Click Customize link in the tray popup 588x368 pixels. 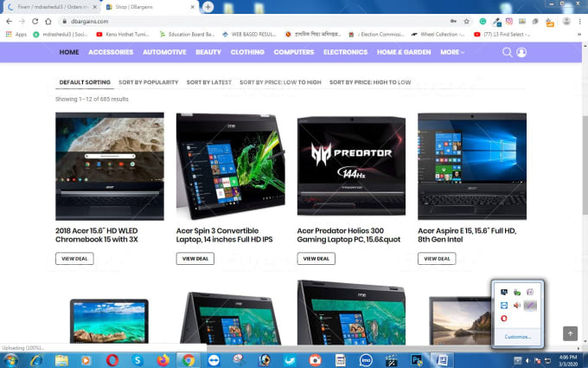[517, 337]
